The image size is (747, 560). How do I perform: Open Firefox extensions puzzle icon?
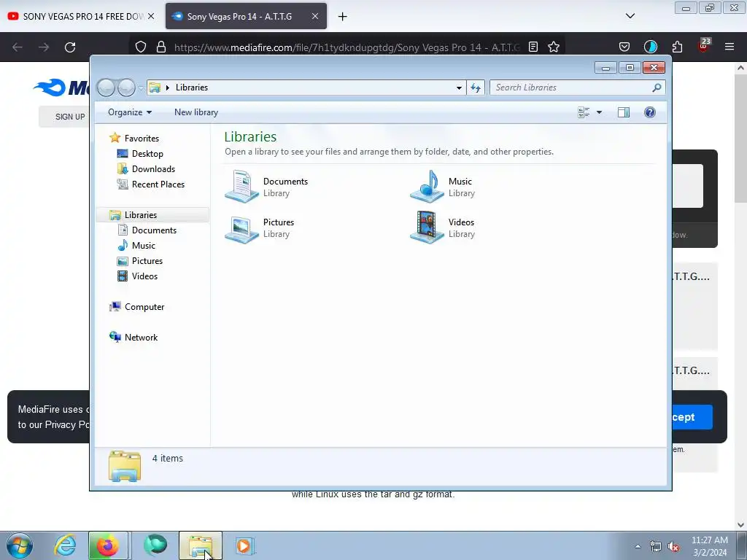(x=678, y=47)
